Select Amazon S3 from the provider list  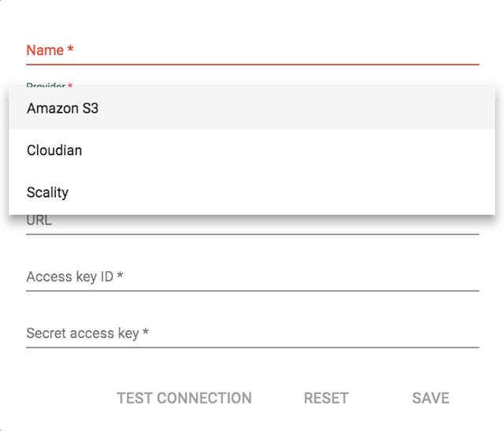[63, 109]
